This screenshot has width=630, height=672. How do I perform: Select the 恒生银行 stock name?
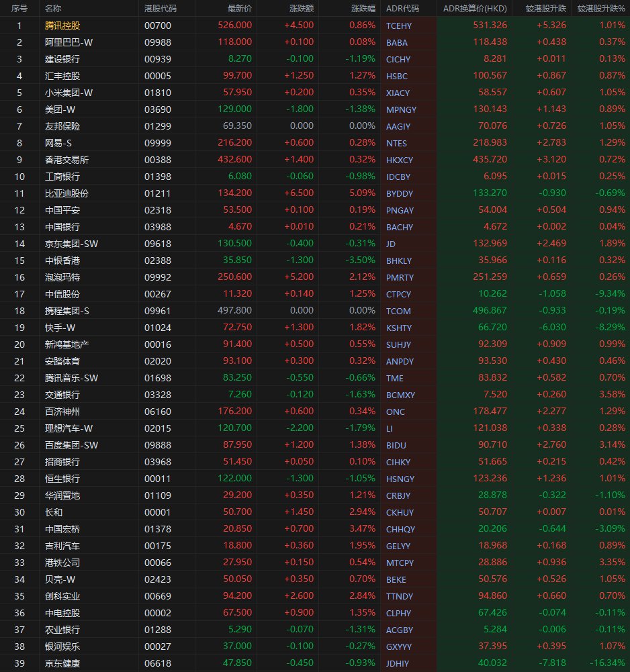(62, 479)
